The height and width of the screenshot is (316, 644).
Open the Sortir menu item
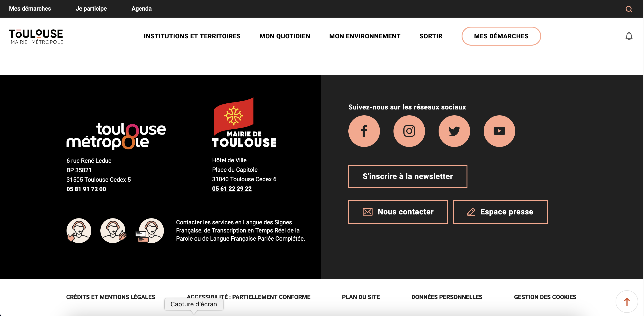click(x=431, y=36)
